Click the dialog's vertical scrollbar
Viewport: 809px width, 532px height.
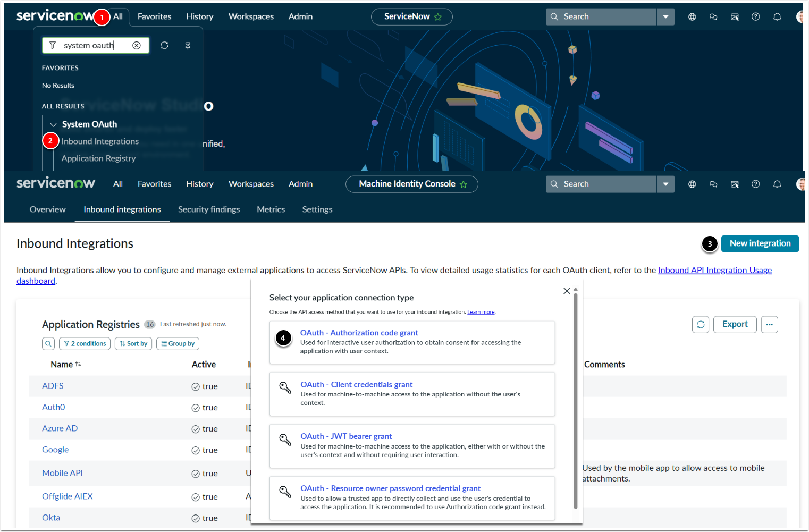(x=575, y=399)
